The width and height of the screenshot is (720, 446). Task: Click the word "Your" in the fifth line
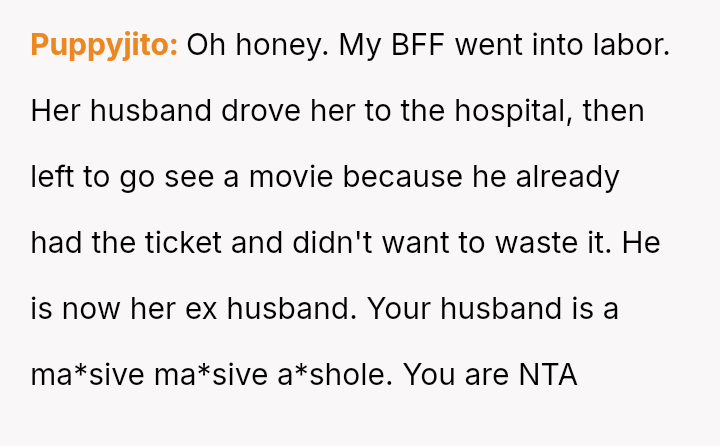point(398,308)
